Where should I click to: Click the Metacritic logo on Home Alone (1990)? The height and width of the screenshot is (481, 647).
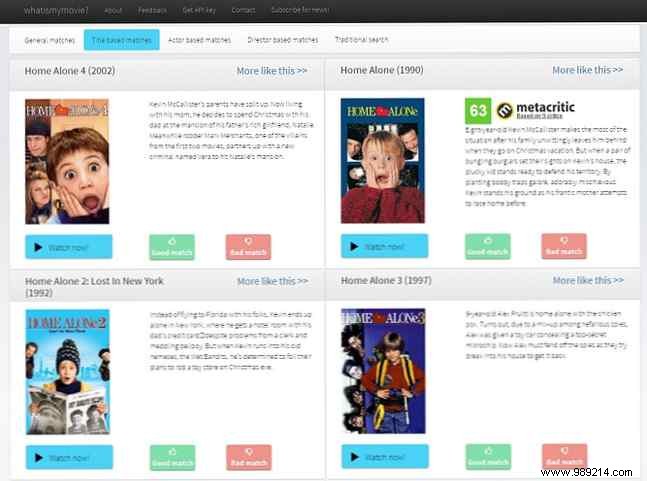(x=536, y=110)
